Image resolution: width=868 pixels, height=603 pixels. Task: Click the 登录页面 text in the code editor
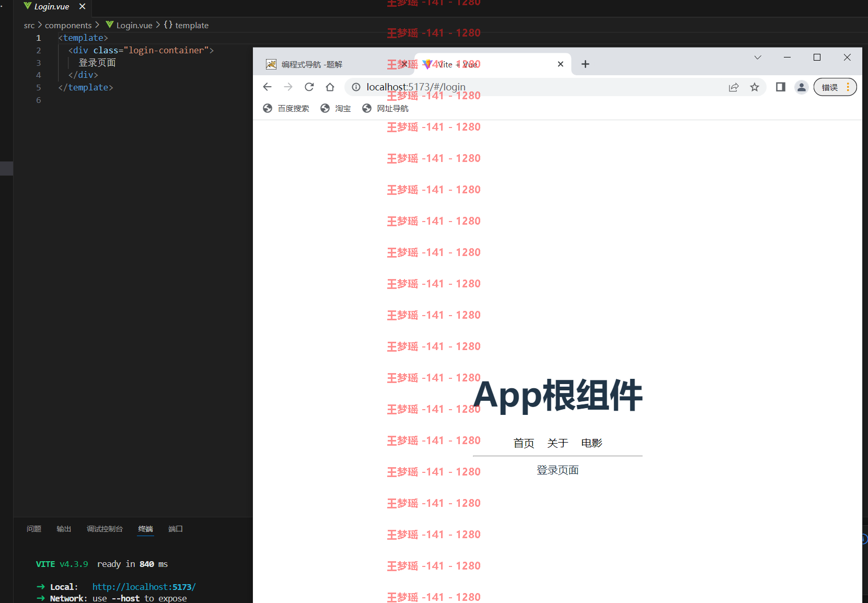(x=97, y=63)
